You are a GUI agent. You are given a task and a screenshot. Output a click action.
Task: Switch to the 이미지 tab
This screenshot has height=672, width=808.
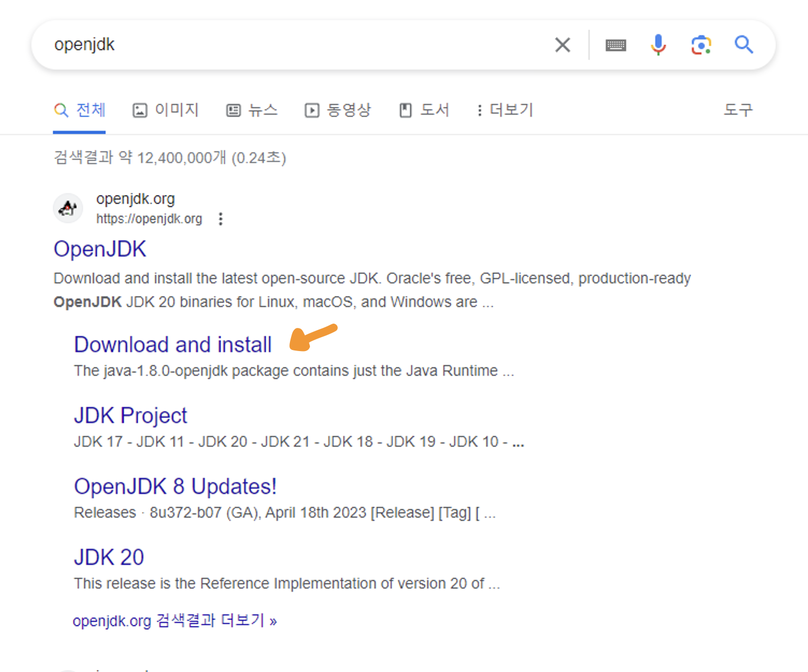[x=166, y=110]
